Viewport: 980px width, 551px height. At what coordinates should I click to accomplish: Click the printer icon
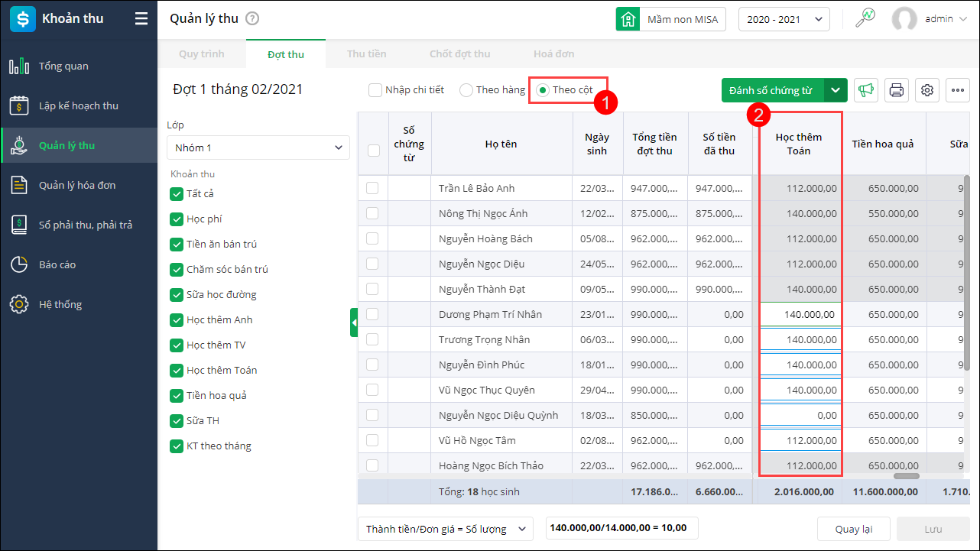pyautogui.click(x=897, y=90)
